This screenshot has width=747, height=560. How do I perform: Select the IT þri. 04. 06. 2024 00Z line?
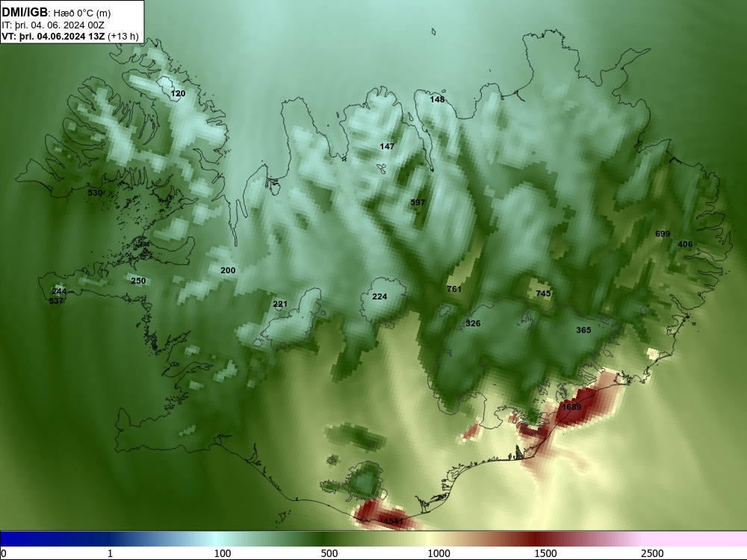coord(53,25)
